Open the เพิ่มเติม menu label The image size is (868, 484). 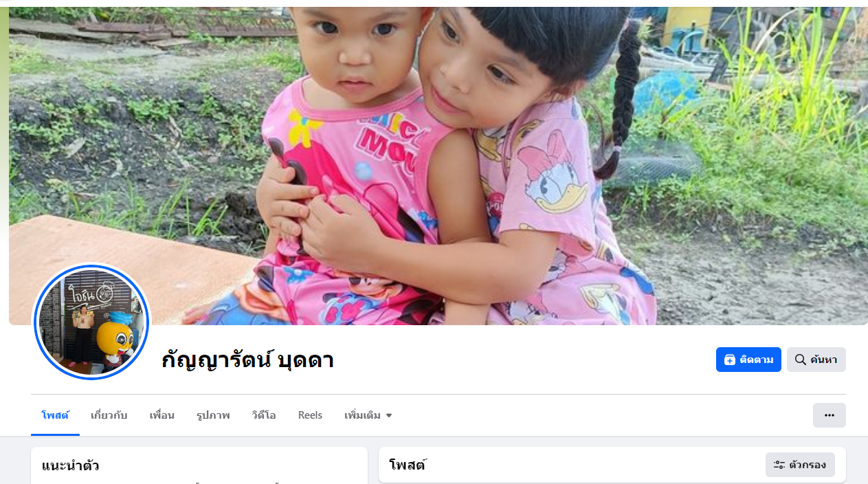tap(362, 415)
